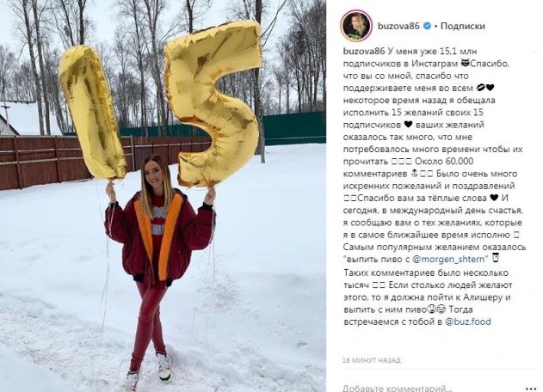Toggle the Подписки following button

pyautogui.click(x=463, y=26)
